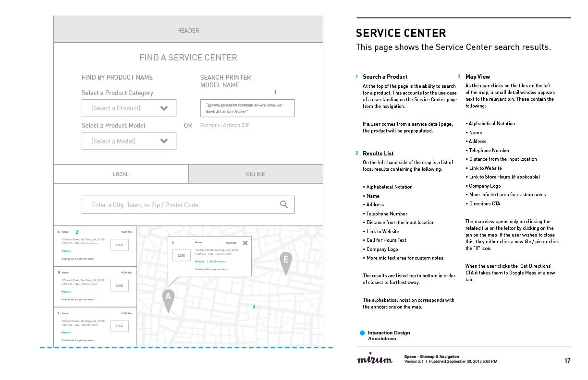
Task: Select map pin E
Action: coord(286,264)
